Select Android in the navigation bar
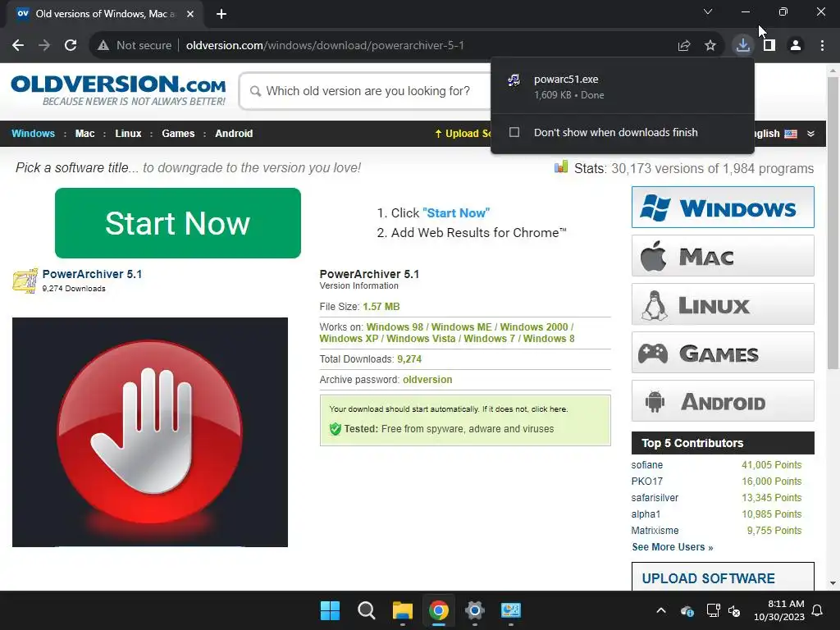This screenshot has width=840, height=630. point(234,134)
